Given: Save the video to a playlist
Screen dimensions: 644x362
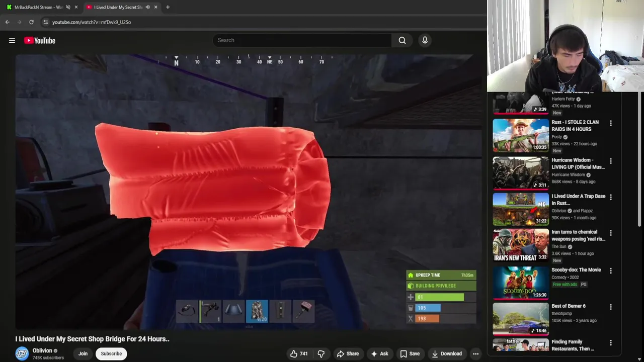Looking at the screenshot, I should pos(410,353).
